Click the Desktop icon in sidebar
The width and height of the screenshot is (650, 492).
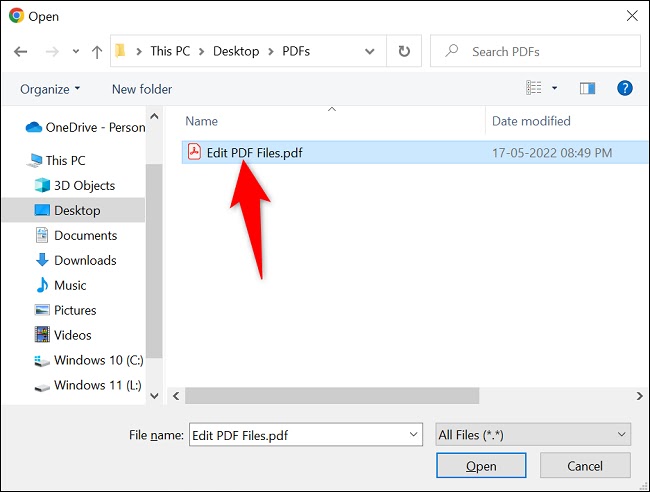pos(42,210)
